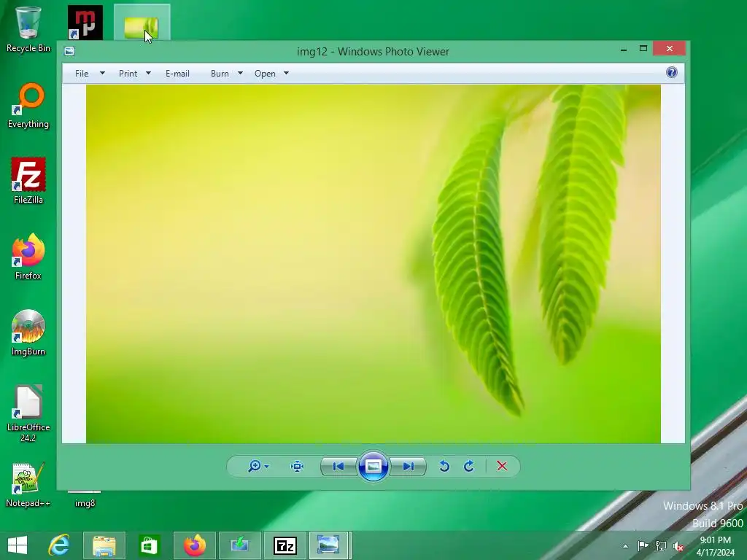Rotate the photo counterclockwise
Viewport: 747px width, 560px height.
(444, 466)
